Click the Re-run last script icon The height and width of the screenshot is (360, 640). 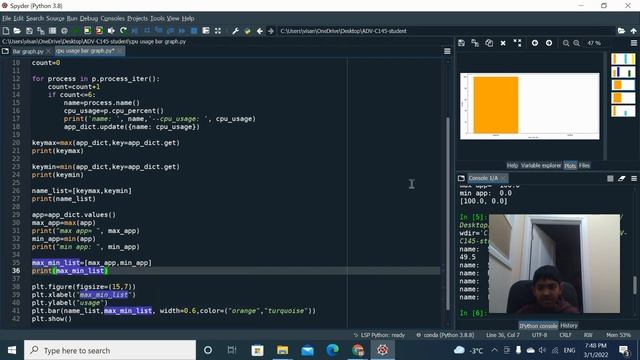(x=123, y=31)
